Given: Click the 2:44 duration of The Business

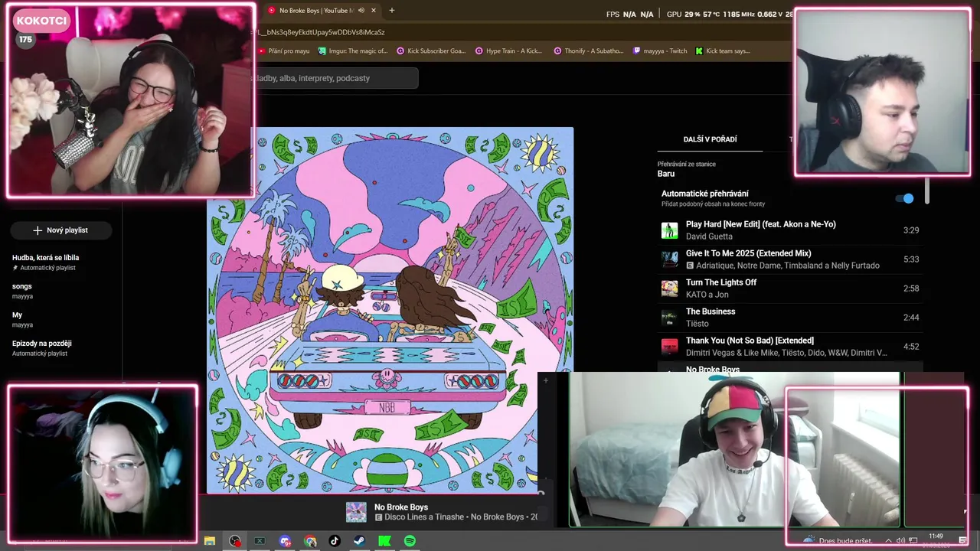Looking at the screenshot, I should (910, 318).
